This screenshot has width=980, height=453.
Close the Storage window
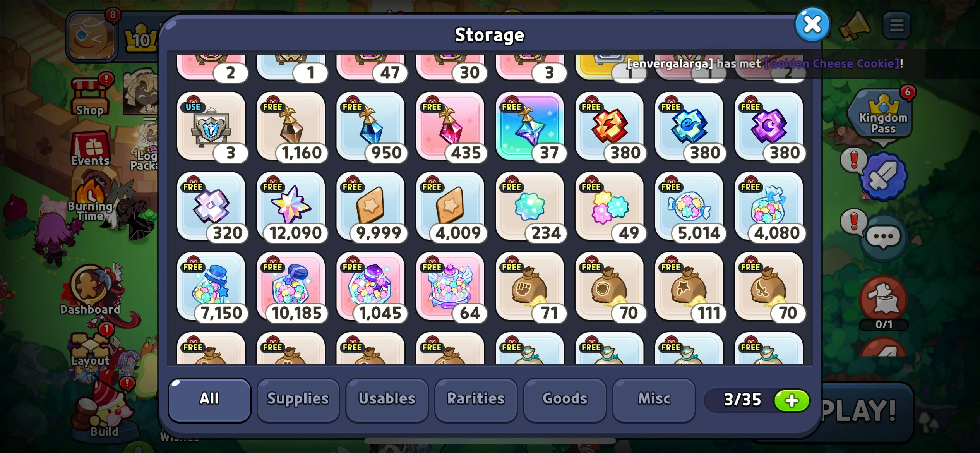pos(812,24)
